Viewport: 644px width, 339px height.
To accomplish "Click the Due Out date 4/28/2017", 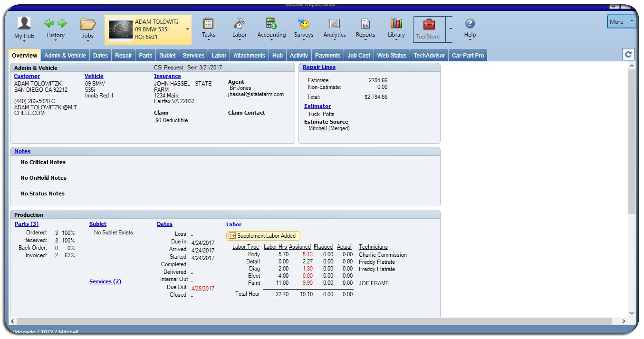I will coord(203,289).
